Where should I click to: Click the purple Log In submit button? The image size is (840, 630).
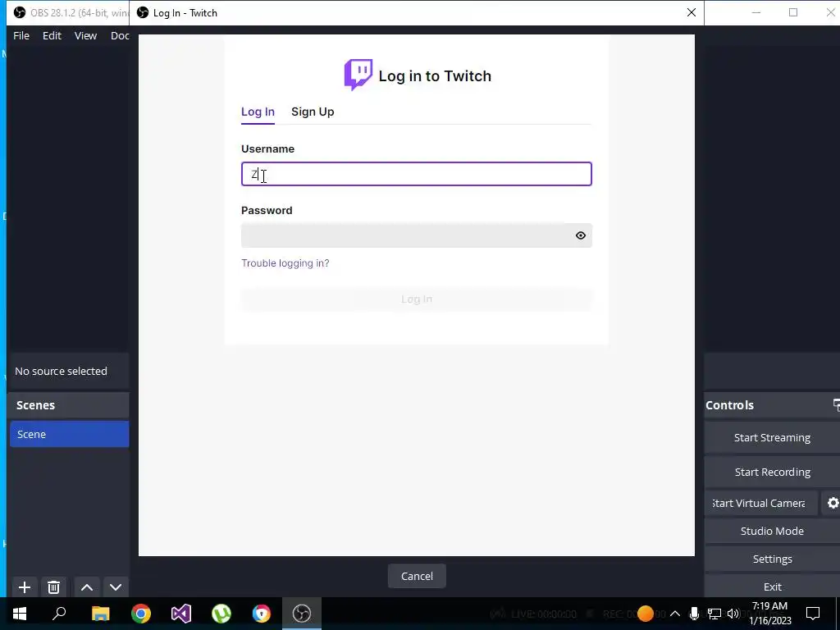click(x=416, y=299)
